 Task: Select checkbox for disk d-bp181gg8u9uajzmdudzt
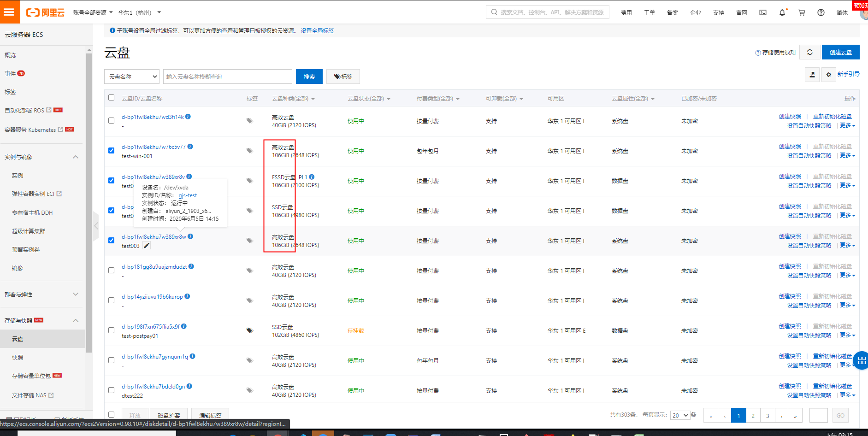[111, 271]
